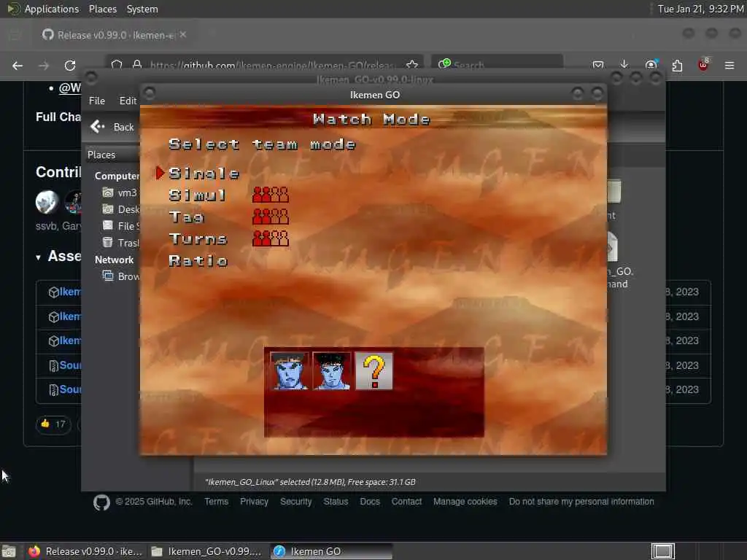Open vm3 home folder in sidebar

point(120,192)
